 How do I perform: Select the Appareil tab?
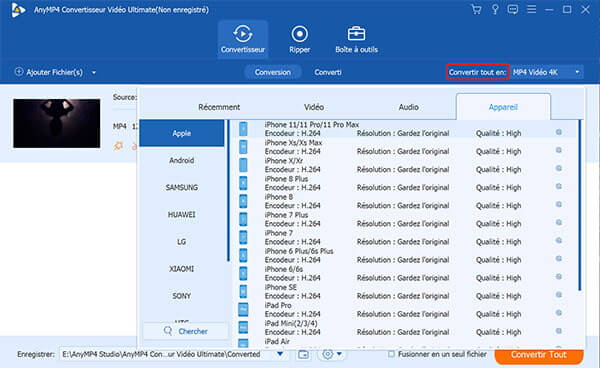[503, 107]
